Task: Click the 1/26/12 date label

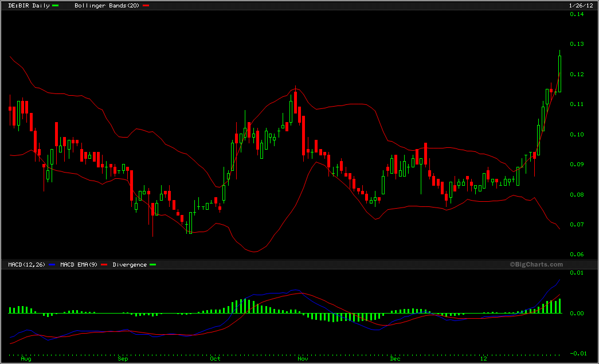Action: coord(581,6)
